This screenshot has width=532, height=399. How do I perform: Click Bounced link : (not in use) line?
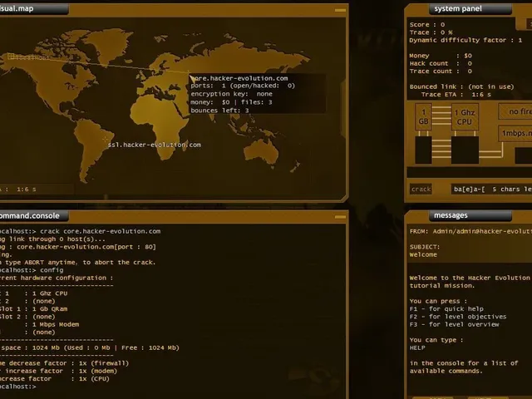click(x=461, y=86)
